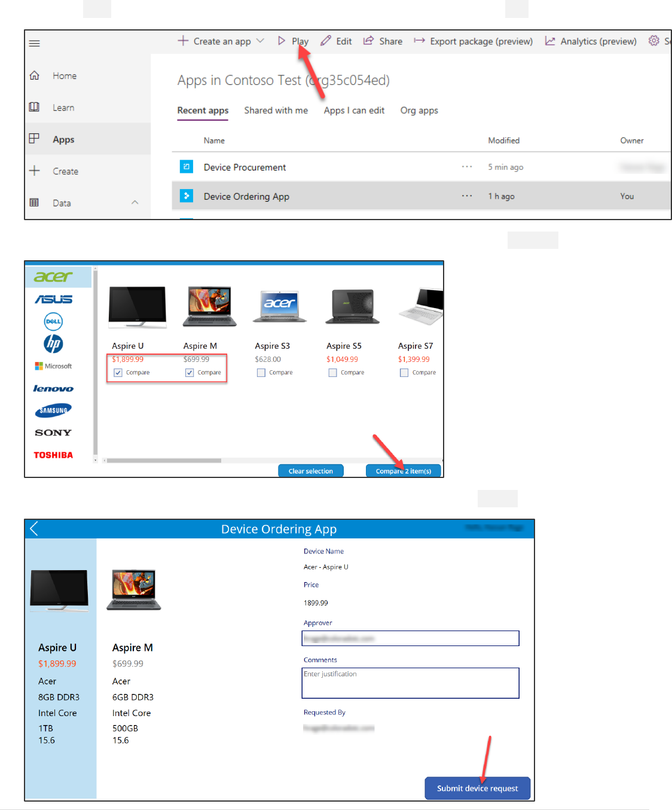
Task: Switch to Org apps tab
Action: pos(419,111)
